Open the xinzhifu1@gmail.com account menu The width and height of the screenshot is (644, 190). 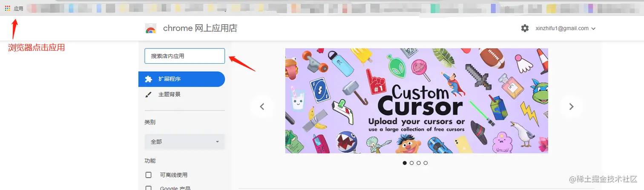(565, 28)
